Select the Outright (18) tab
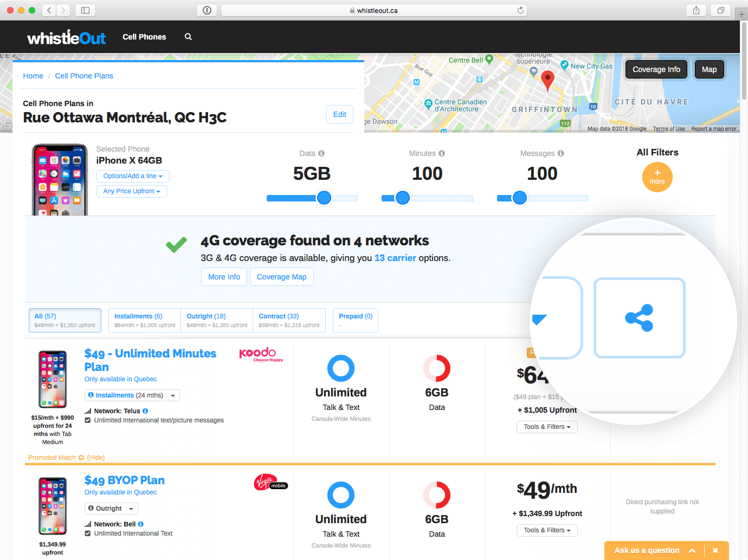The height and width of the screenshot is (560, 748). tap(216, 320)
